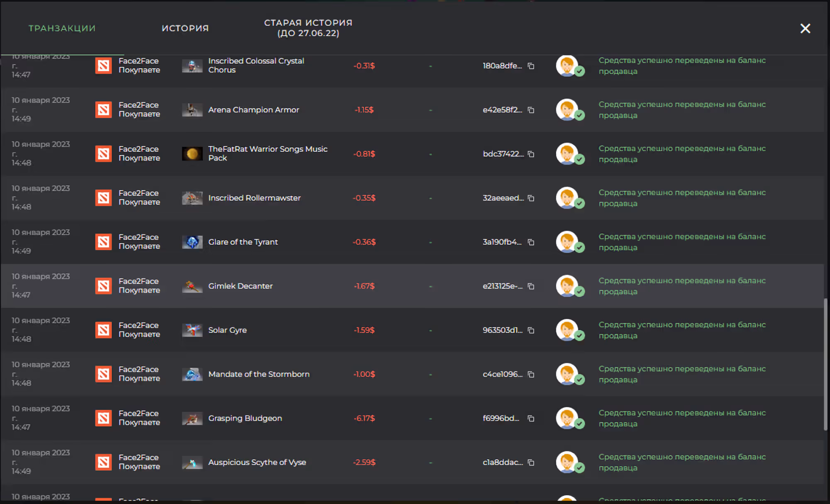Click Dota 2 icon in Inscribed Rollermawster row
The width and height of the screenshot is (830, 504).
103,198
